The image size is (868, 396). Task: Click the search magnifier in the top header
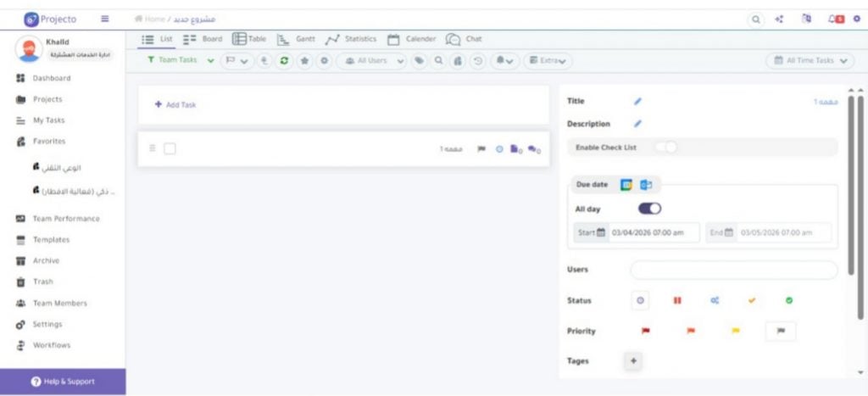[x=755, y=19]
